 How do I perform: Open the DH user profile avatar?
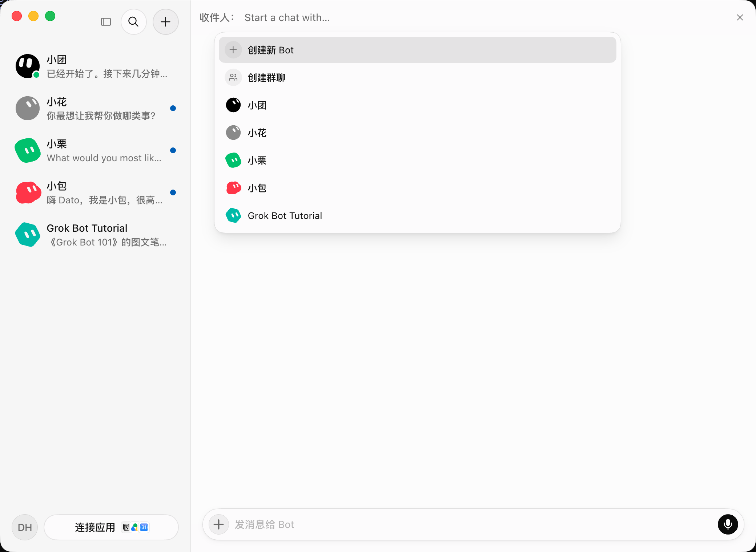25,527
